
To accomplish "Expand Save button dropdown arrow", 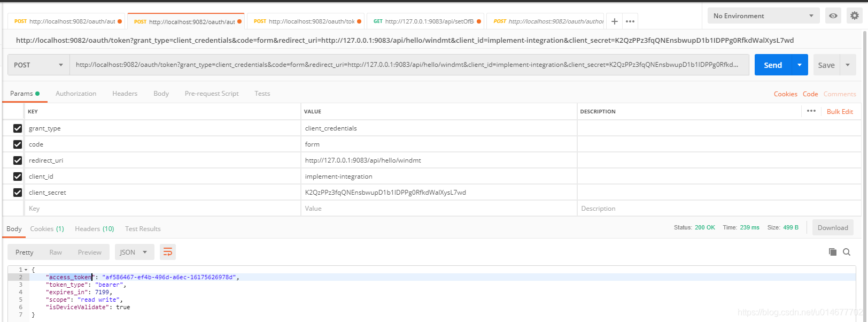I will 848,65.
